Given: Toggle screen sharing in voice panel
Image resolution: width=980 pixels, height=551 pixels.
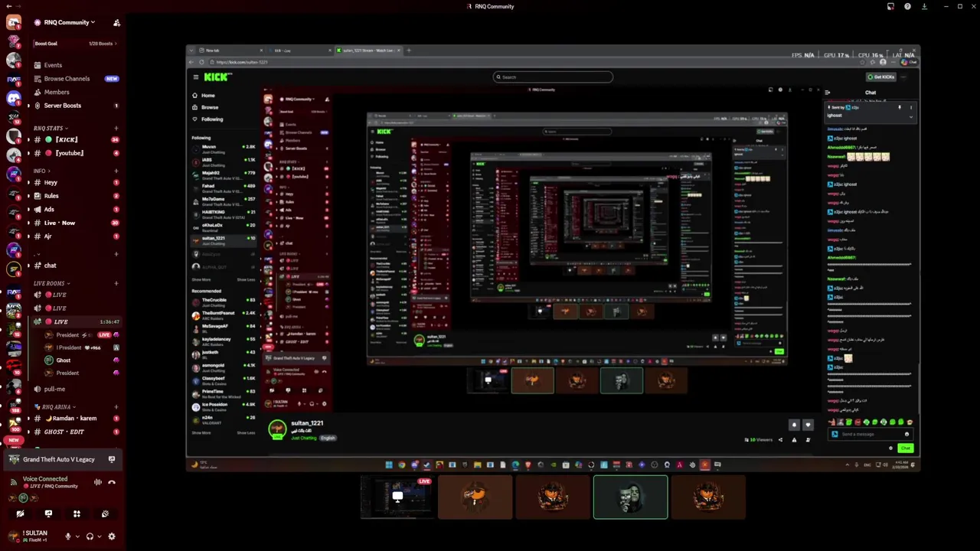Looking at the screenshot, I should [48, 514].
